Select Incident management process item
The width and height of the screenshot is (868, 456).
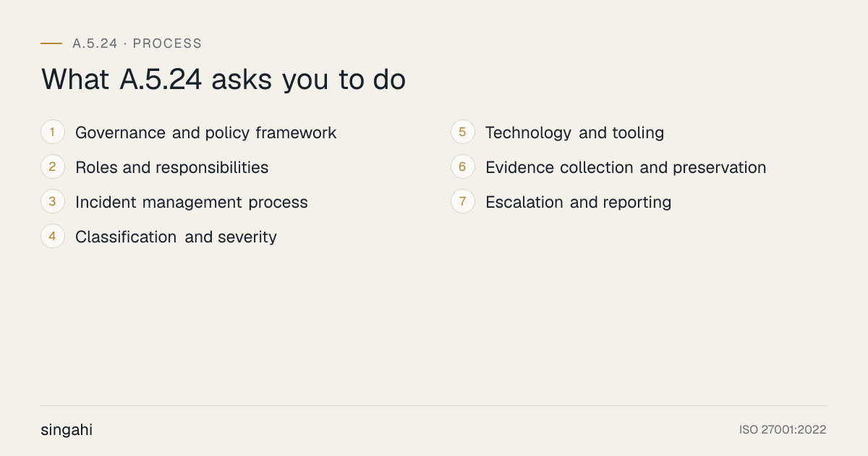(192, 203)
